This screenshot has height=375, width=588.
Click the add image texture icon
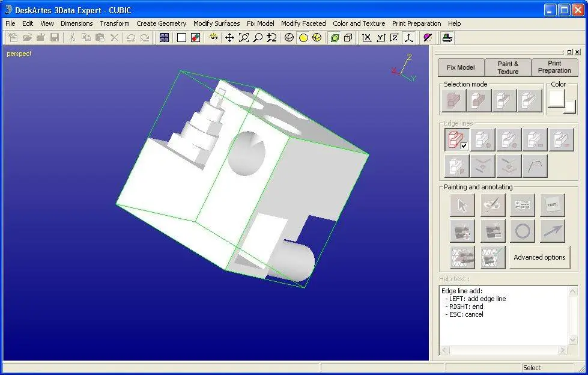point(462,231)
